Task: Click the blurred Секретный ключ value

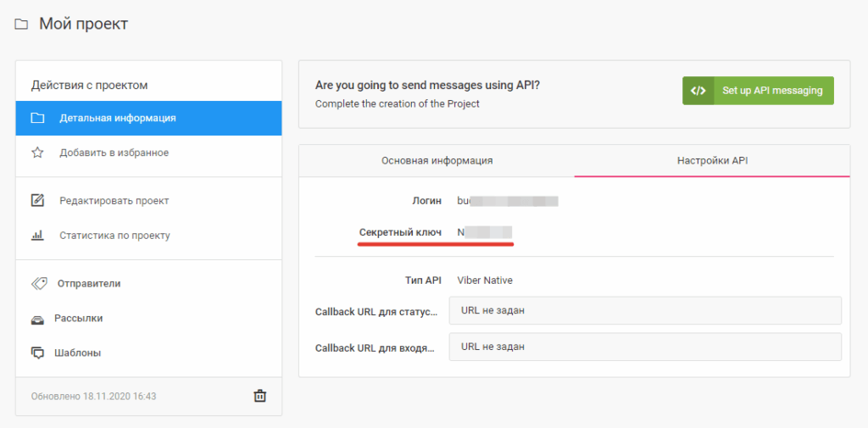Action: tap(485, 231)
